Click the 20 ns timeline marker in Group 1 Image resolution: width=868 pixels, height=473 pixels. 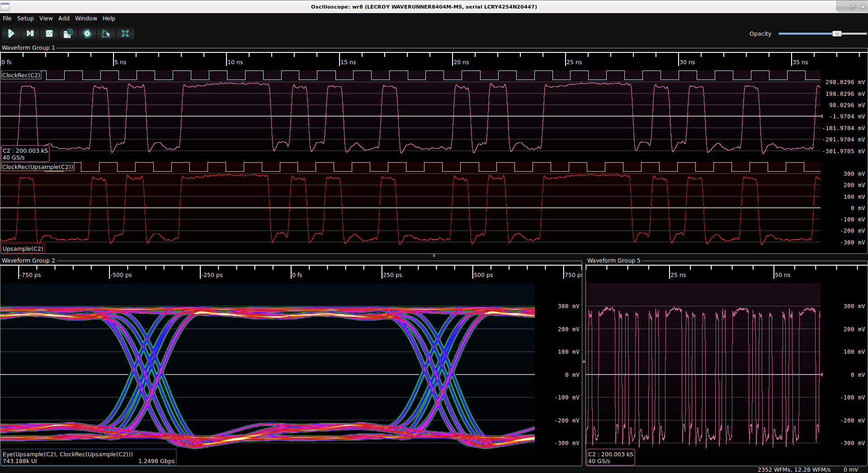461,62
